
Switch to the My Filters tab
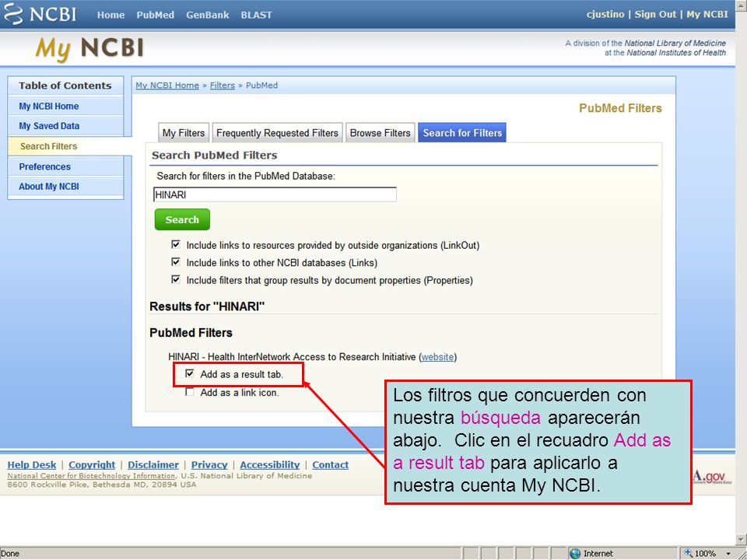184,133
